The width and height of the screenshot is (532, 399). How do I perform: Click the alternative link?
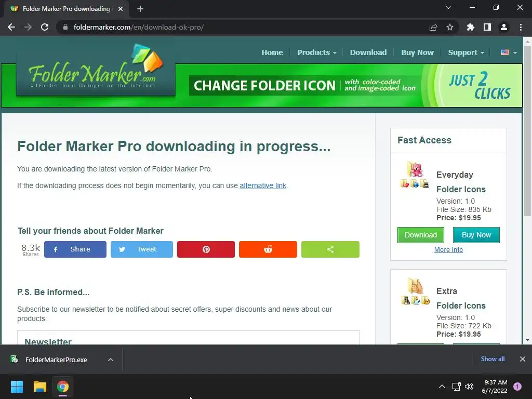263,185
